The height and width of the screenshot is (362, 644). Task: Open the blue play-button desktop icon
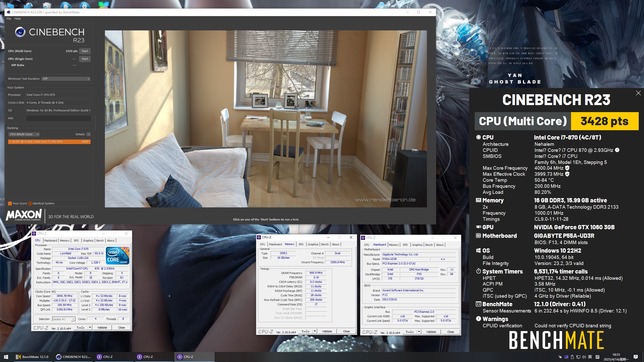(x=66, y=5)
